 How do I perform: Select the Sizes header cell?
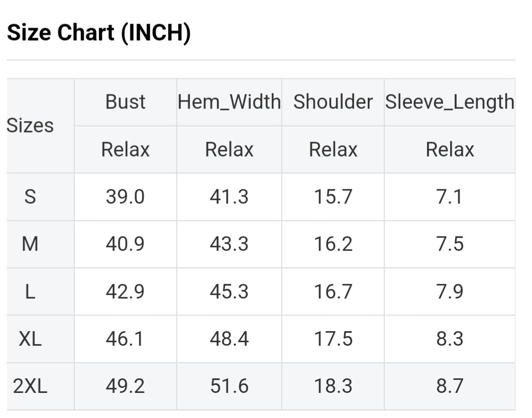point(30,125)
